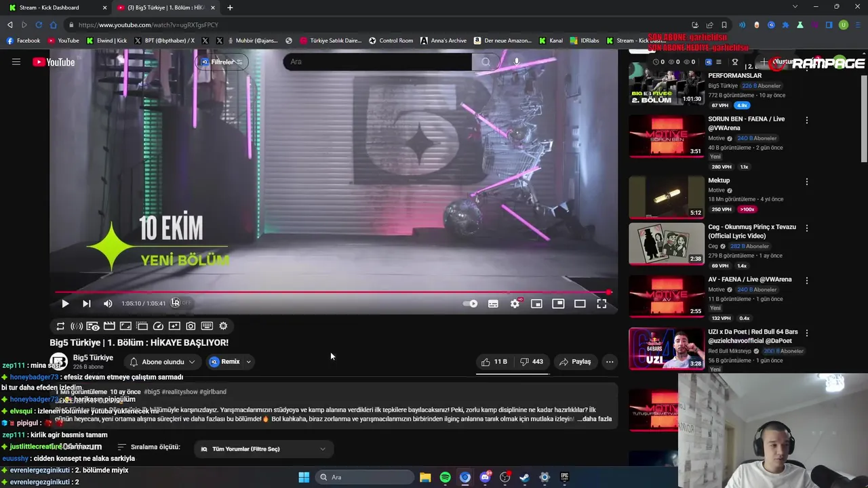Open the YouTube hamburger guide menu
This screenshot has height=488, width=868.
[16, 62]
